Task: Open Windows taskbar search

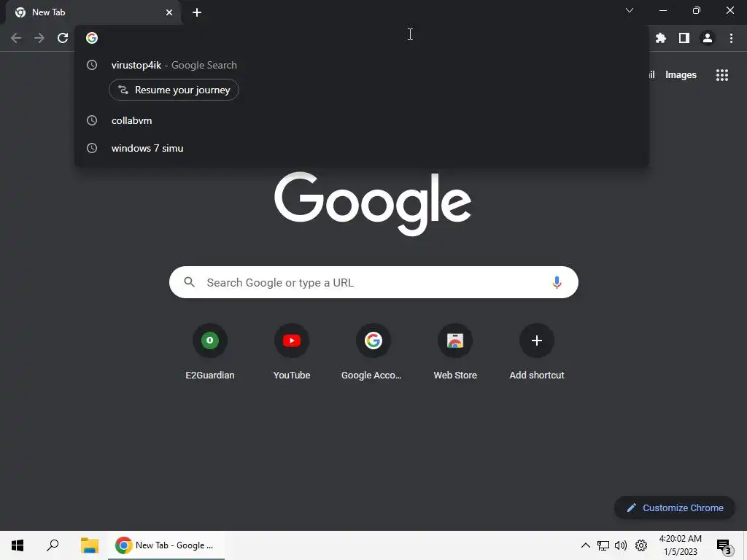Action: (53, 545)
